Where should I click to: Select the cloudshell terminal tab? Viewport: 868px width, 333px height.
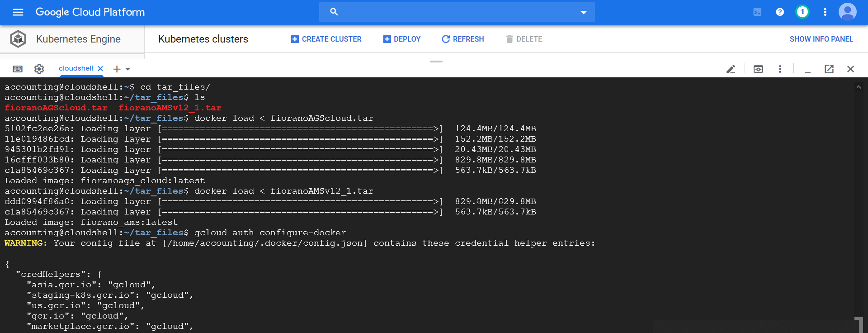coord(75,68)
